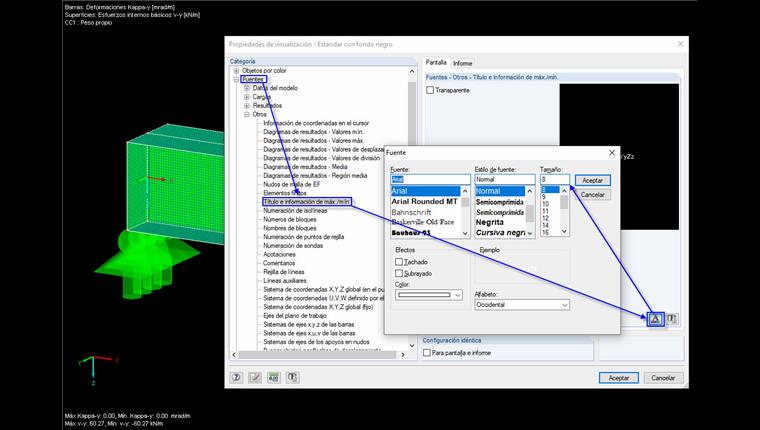Switch to the Informe tab
The image size is (760, 430).
coord(462,64)
